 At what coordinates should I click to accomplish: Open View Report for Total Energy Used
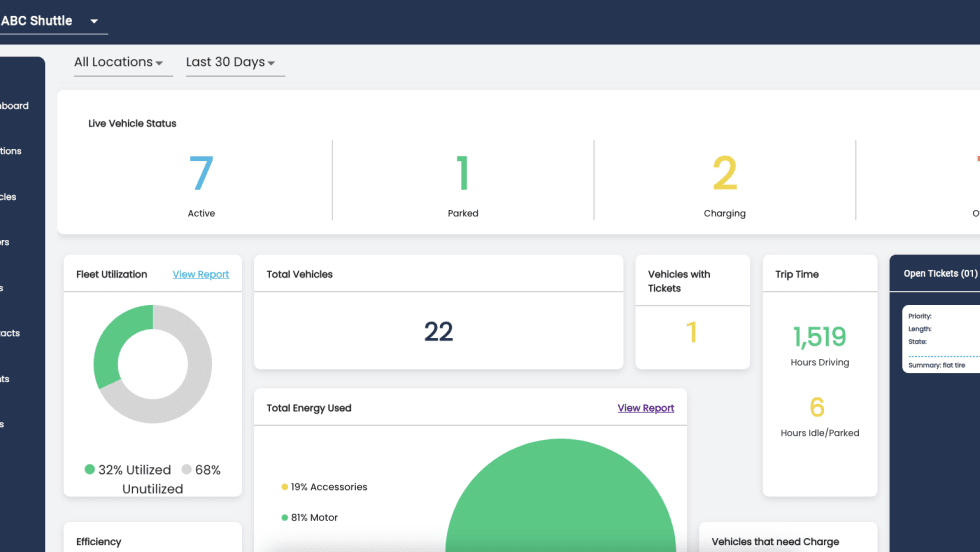(x=645, y=408)
